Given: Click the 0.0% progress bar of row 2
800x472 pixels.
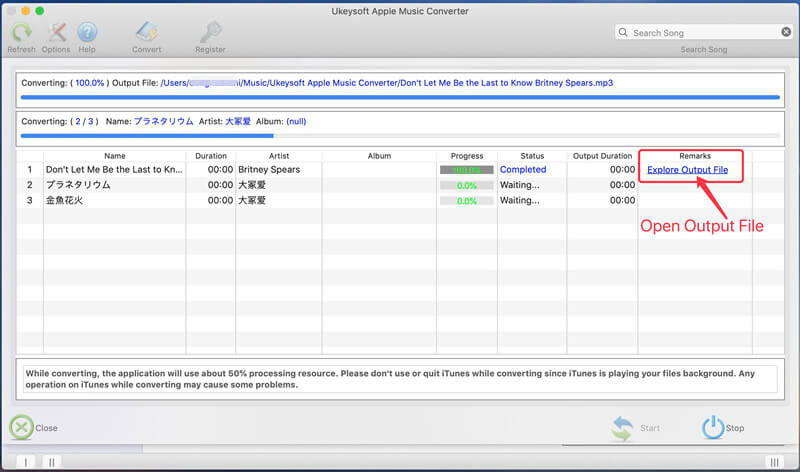Looking at the screenshot, I should [x=467, y=185].
